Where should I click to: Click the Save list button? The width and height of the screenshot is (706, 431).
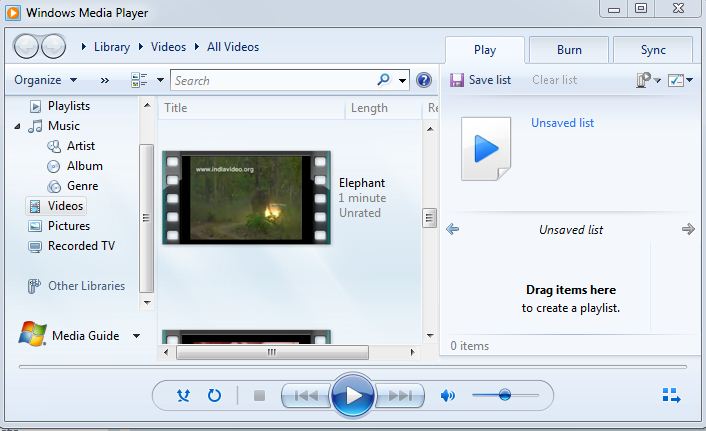(x=480, y=80)
